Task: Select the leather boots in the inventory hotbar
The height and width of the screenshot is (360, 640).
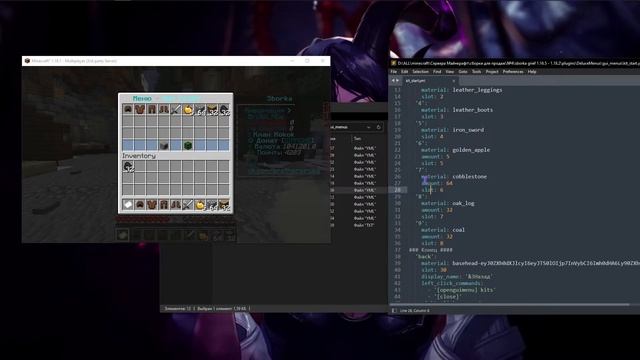Action: coord(176,204)
